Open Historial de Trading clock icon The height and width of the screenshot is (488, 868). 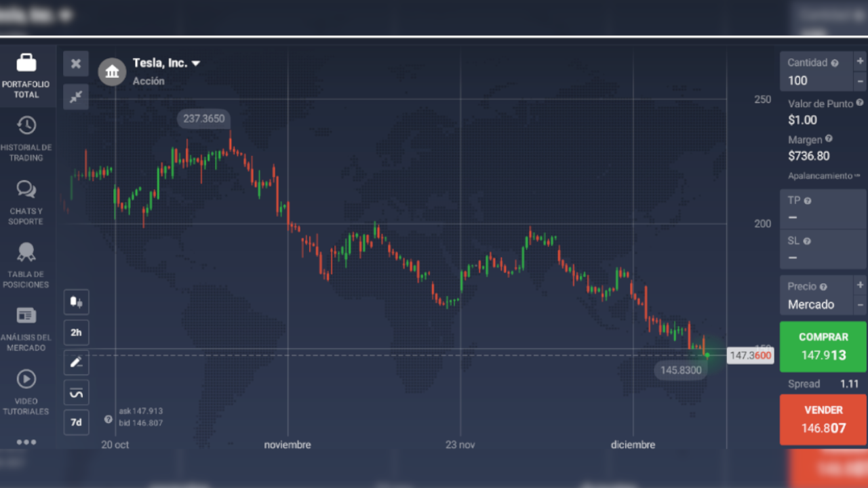[x=26, y=125]
